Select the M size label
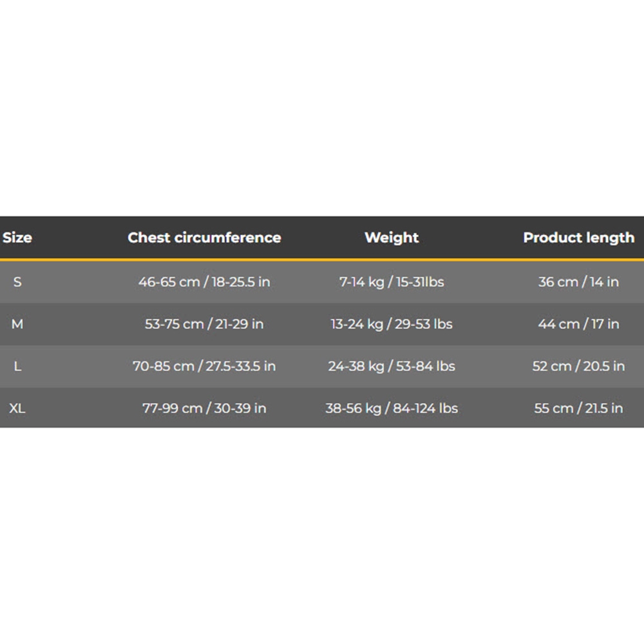This screenshot has width=644, height=644. pyautogui.click(x=17, y=324)
